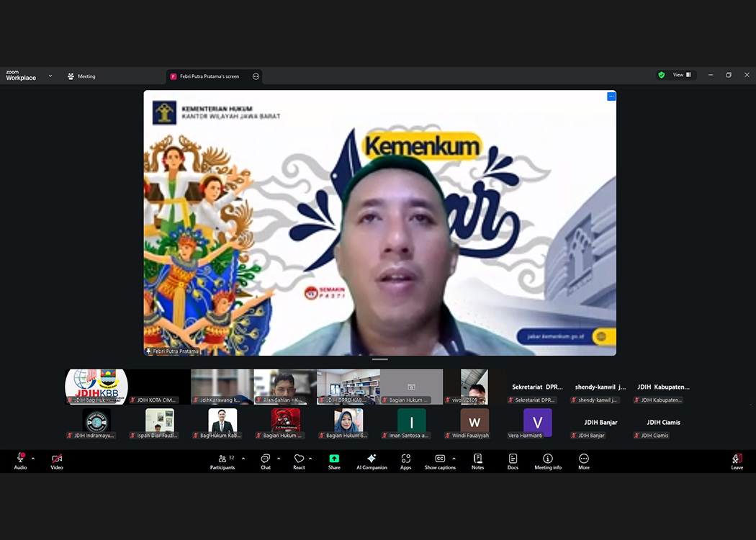Open Docs from the toolbar
Viewport: 756px width, 540px height.
pos(513,460)
